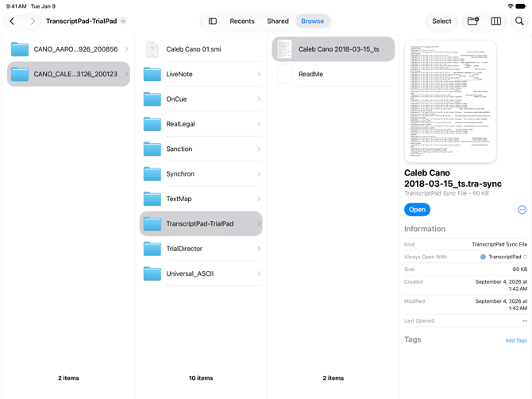532x399 pixels.
Task: Expand the Sanction folder chevron
Action: pyautogui.click(x=259, y=149)
